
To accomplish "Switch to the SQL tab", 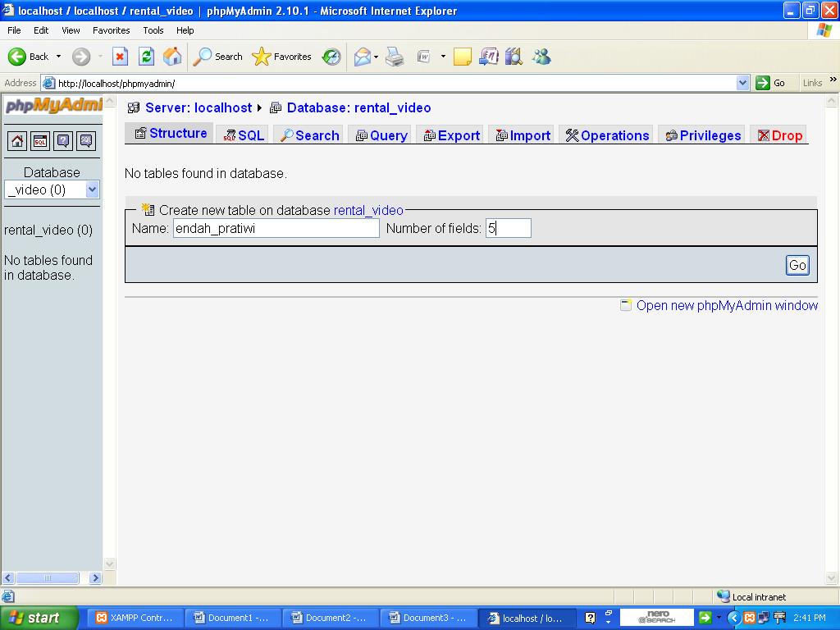I will point(244,135).
